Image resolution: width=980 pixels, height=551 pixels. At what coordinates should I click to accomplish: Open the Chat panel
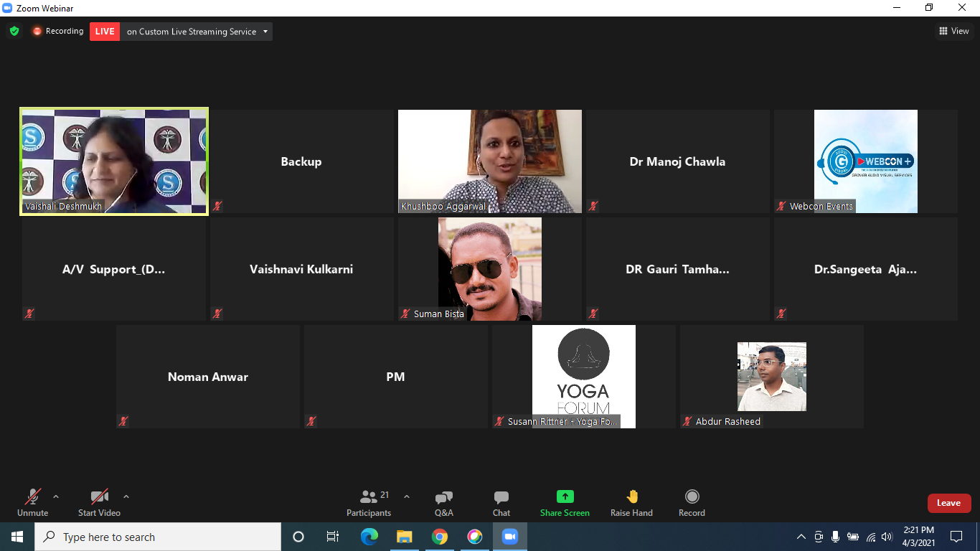[x=501, y=502]
